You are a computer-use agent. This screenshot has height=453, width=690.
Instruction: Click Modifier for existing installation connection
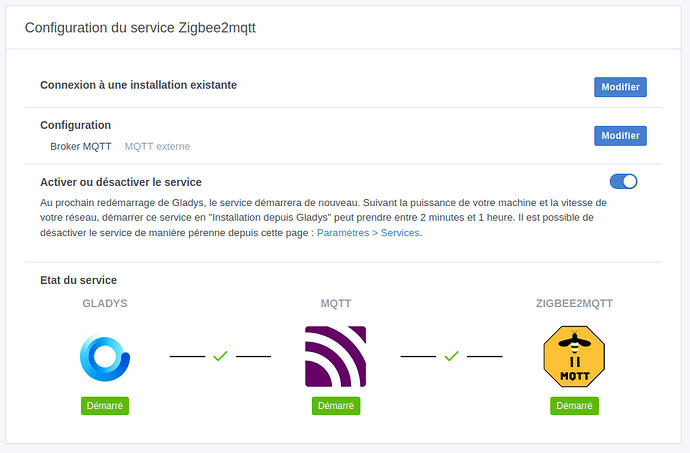620,87
